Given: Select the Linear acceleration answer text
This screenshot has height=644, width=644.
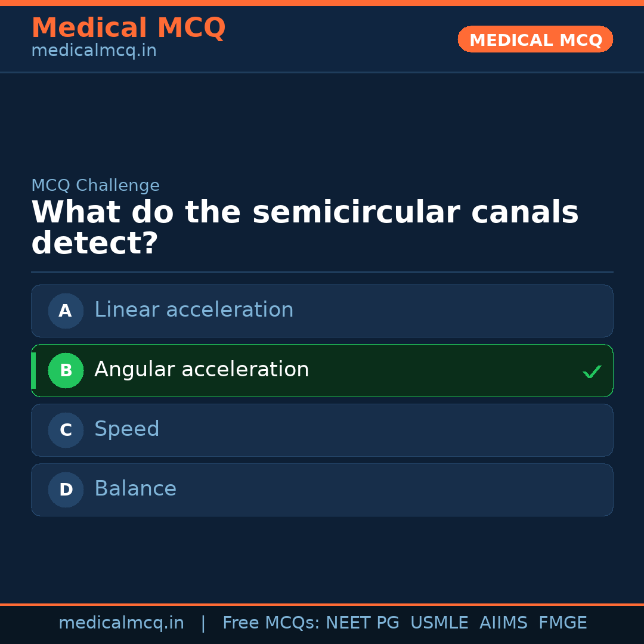Looking at the screenshot, I should 194,310.
